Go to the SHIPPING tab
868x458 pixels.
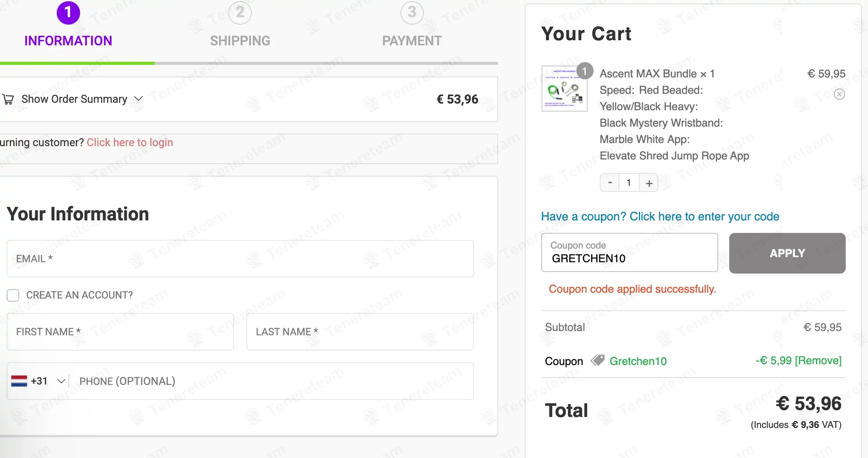pyautogui.click(x=240, y=41)
